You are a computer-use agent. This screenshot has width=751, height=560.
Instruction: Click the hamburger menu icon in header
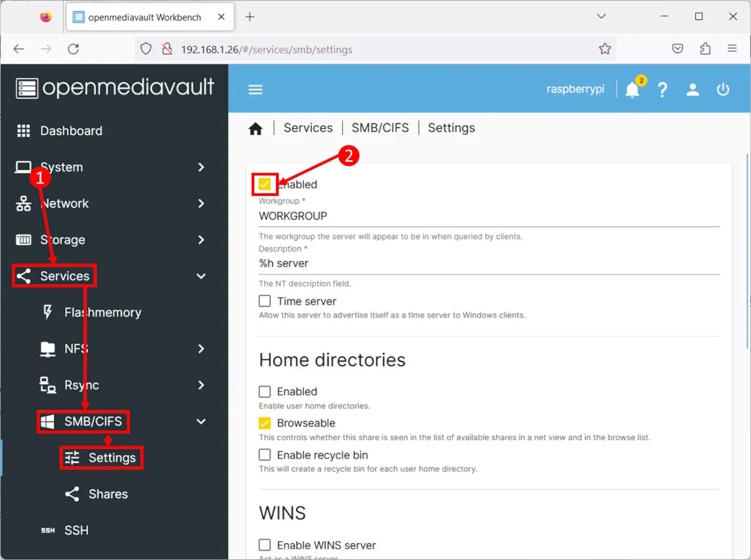255,89
